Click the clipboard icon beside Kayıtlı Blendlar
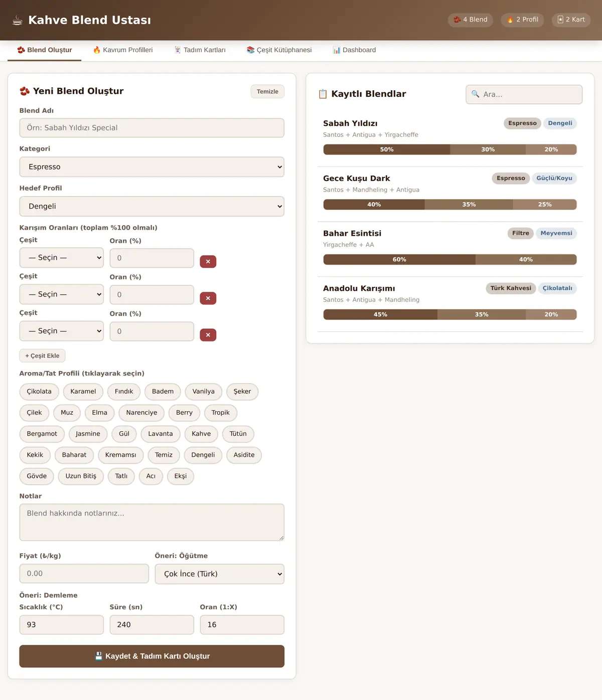Screen dimensions: 602x700 click(323, 94)
